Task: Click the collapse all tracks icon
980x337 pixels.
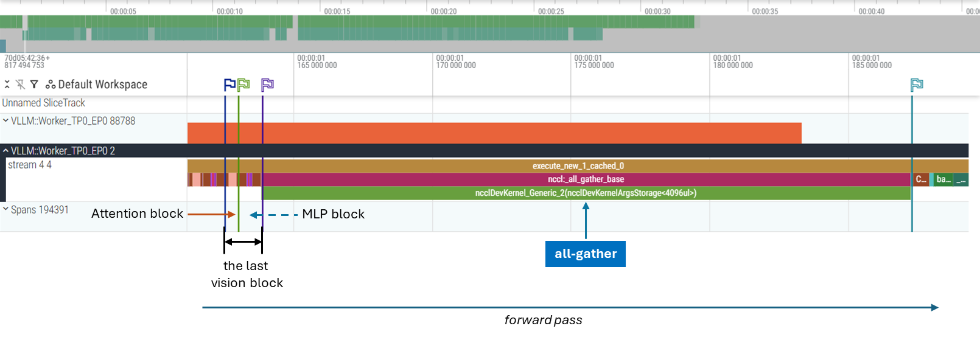Action: [x=7, y=85]
